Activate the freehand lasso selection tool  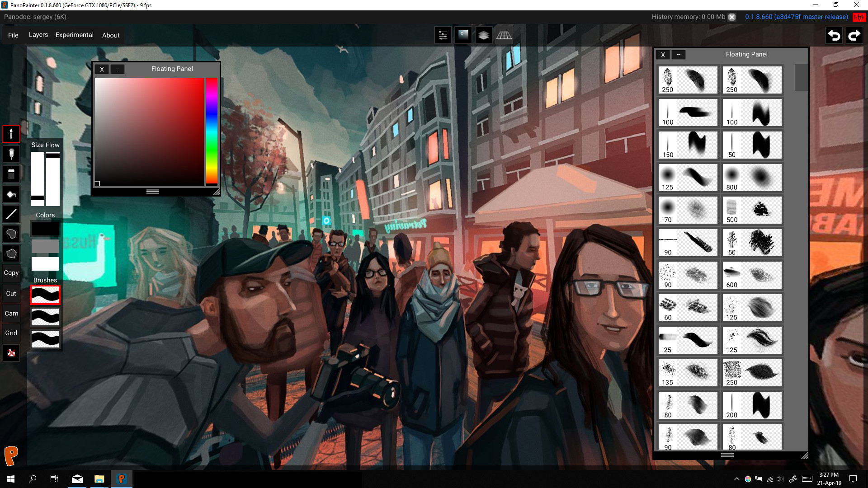coord(11,234)
